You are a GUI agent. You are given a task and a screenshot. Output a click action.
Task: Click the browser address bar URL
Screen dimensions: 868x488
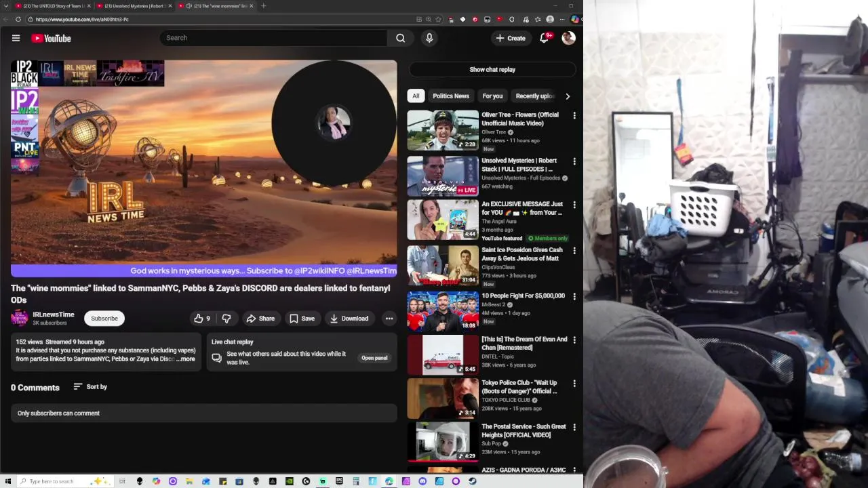(x=82, y=19)
